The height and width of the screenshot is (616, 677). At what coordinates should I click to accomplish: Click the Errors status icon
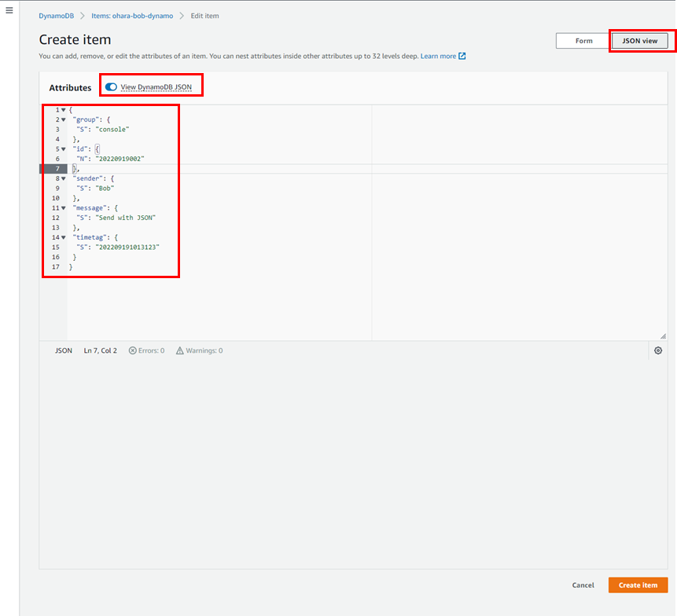click(x=133, y=350)
